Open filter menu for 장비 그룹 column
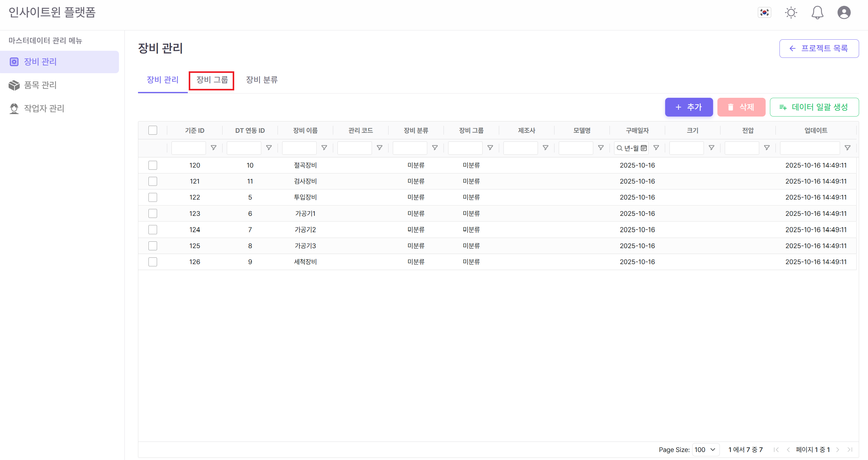This screenshot has height=460, width=868. (490, 148)
